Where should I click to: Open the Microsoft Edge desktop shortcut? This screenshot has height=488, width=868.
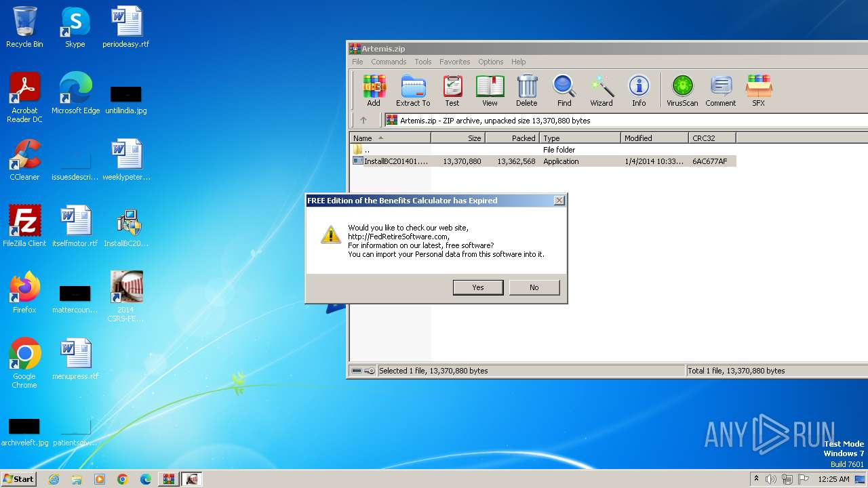(75, 94)
